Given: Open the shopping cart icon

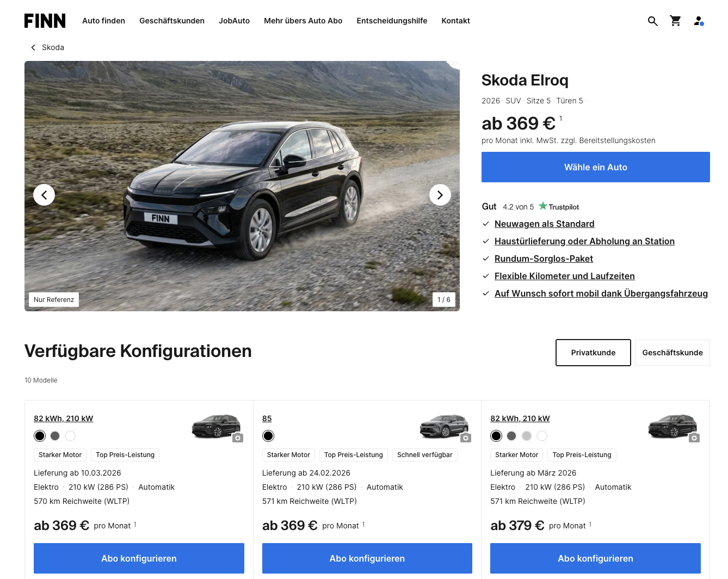Looking at the screenshot, I should click(676, 21).
